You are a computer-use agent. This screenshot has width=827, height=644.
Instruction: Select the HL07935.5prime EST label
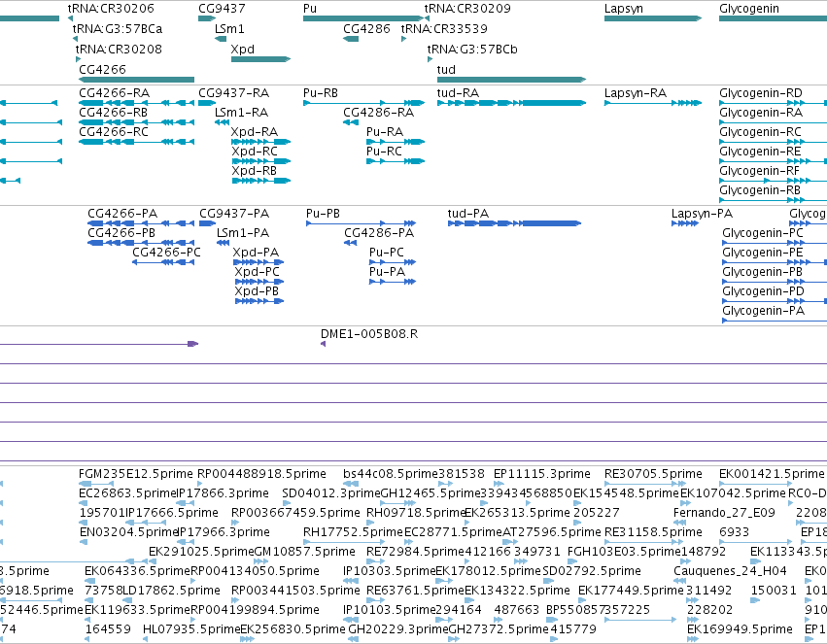191,629
